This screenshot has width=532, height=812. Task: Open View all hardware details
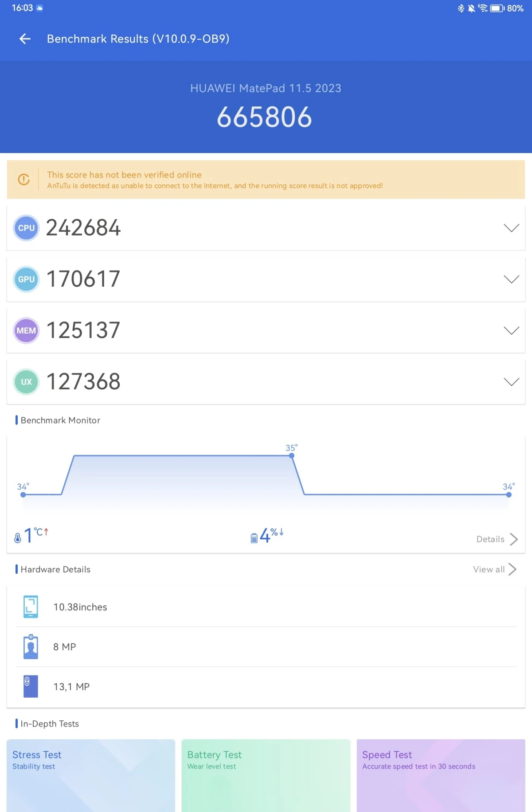[495, 569]
